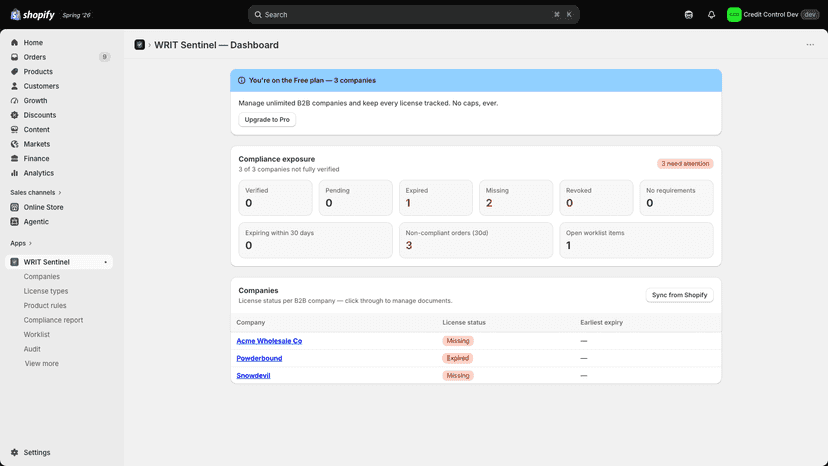Open Product rules page

coord(45,305)
